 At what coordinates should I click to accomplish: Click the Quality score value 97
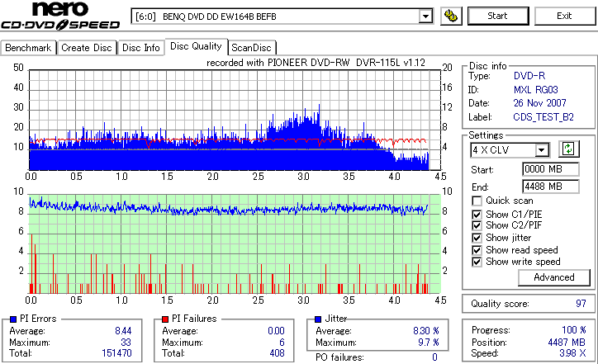pyautogui.click(x=581, y=304)
